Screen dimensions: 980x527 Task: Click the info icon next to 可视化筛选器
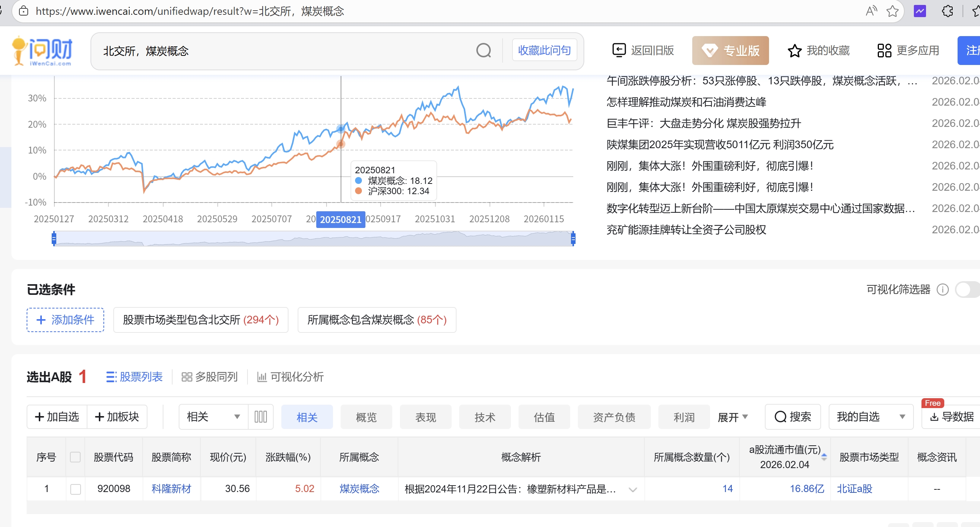942,290
